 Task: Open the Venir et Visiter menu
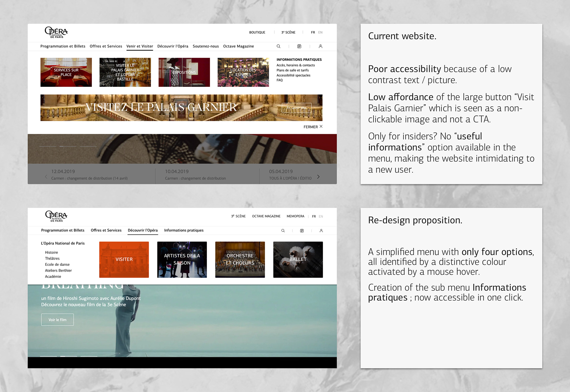(x=140, y=46)
